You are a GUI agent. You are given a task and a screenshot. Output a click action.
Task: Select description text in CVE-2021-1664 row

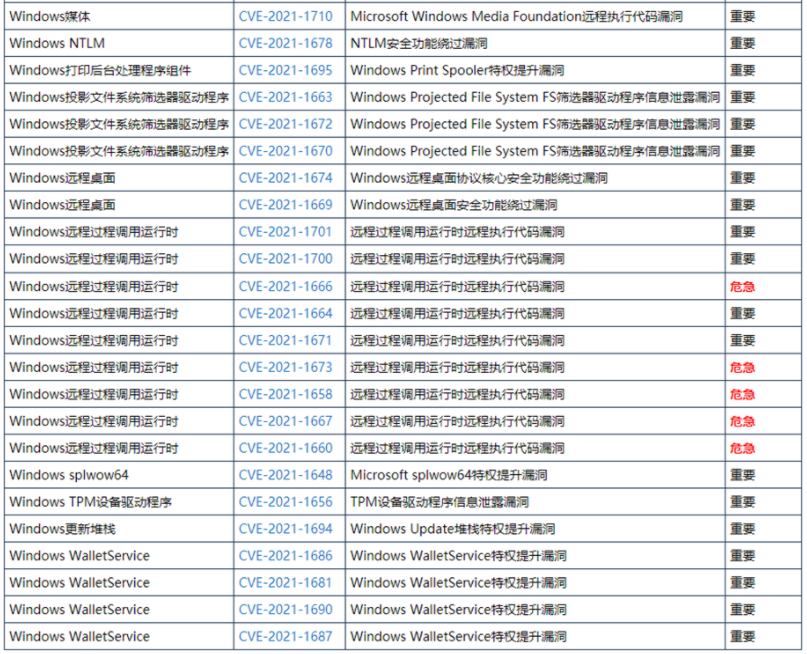[458, 313]
